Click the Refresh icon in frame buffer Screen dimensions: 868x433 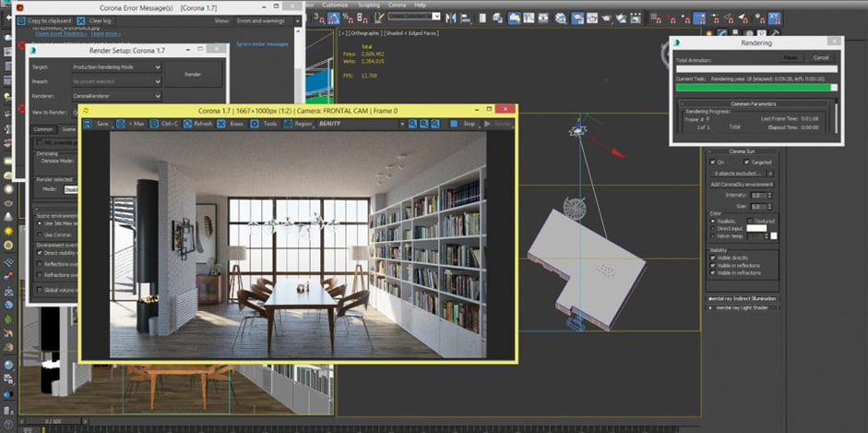click(198, 123)
